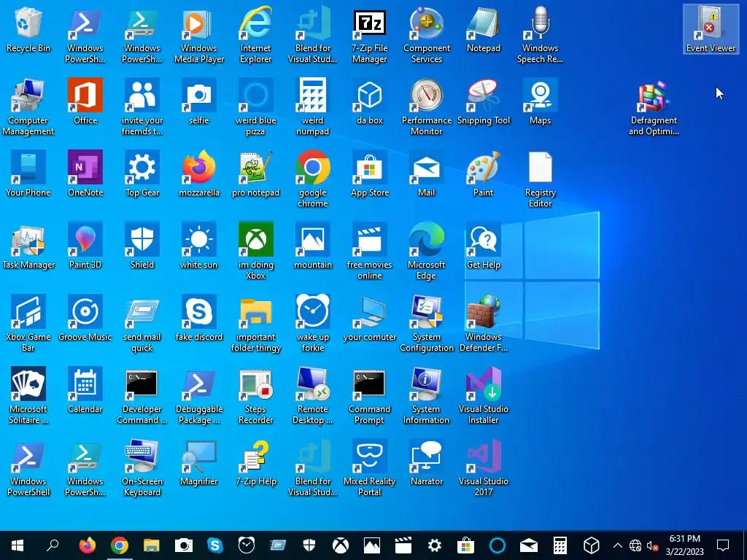Click Windows Defender Firewall icon
The image size is (747, 560).
[x=484, y=323]
